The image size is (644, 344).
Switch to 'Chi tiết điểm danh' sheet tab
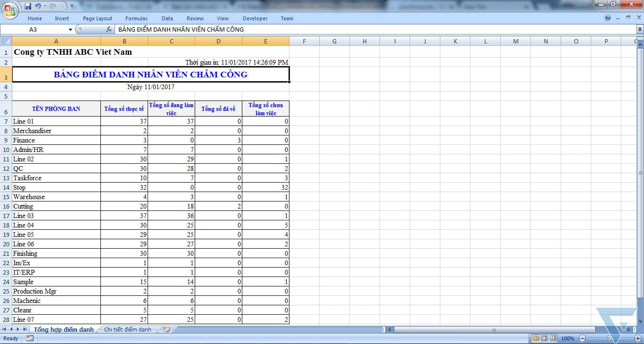(128, 329)
